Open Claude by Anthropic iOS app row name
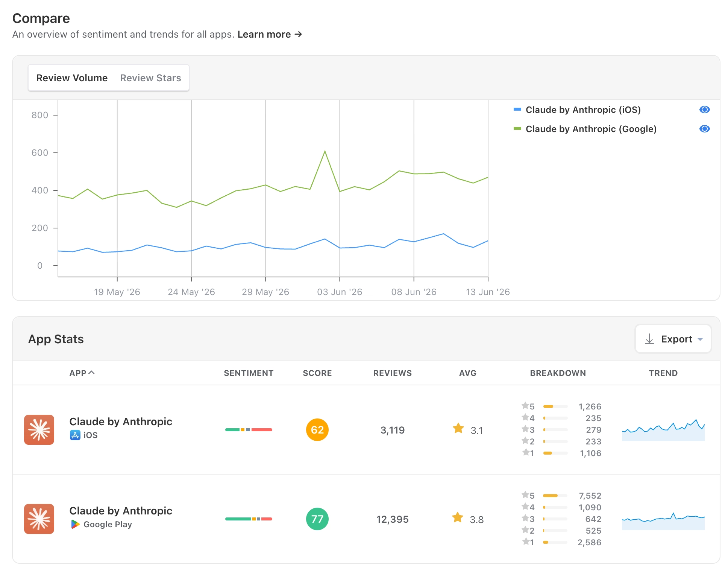This screenshot has width=728, height=569. pyautogui.click(x=121, y=421)
